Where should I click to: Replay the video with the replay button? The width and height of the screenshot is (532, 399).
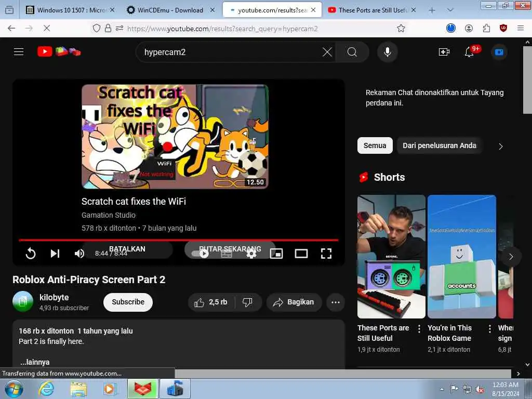pyautogui.click(x=31, y=253)
